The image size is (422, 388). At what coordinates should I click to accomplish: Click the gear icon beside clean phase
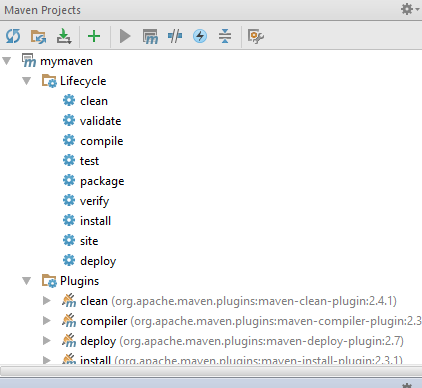pos(69,100)
